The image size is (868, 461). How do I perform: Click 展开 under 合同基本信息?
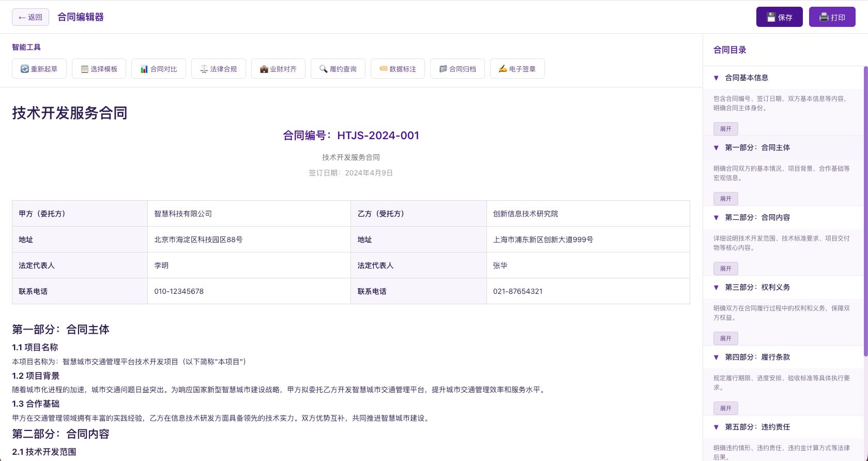[x=725, y=129]
